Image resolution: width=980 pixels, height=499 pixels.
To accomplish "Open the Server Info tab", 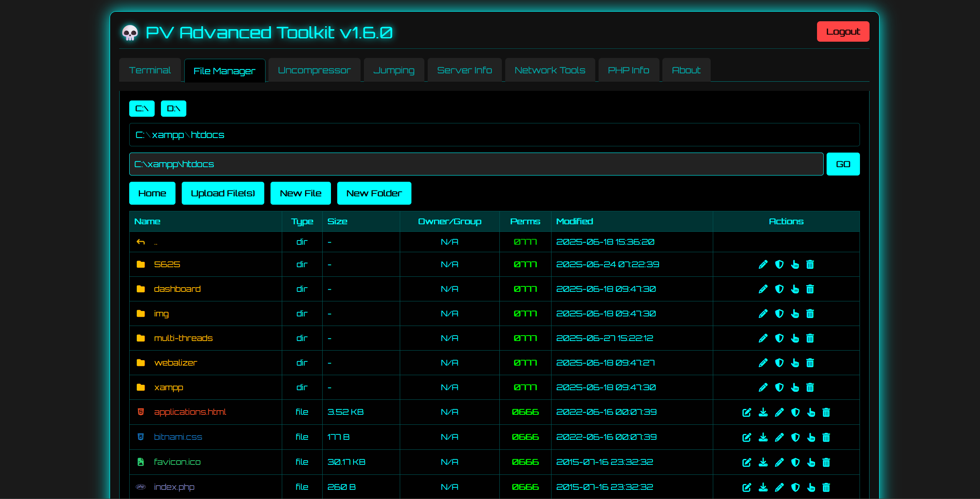I will (x=464, y=70).
